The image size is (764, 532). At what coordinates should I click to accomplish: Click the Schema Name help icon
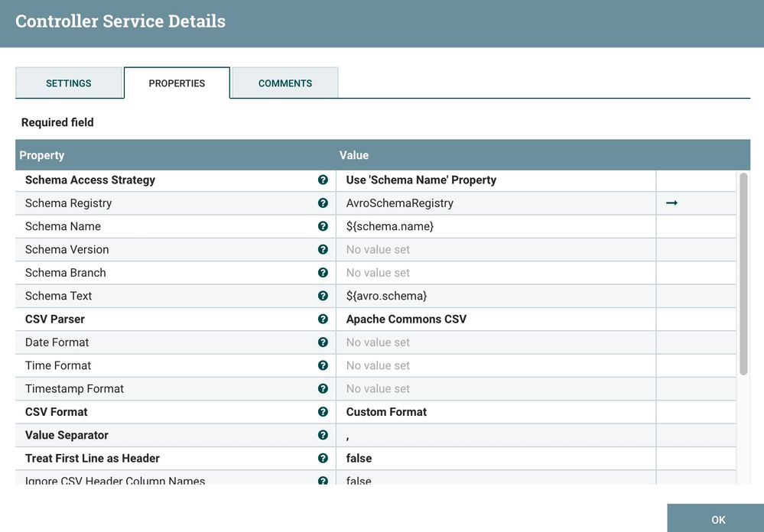(323, 226)
